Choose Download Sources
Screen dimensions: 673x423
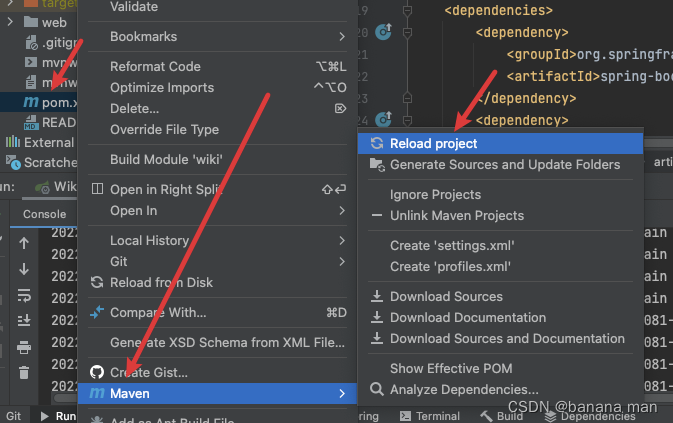[500, 296]
